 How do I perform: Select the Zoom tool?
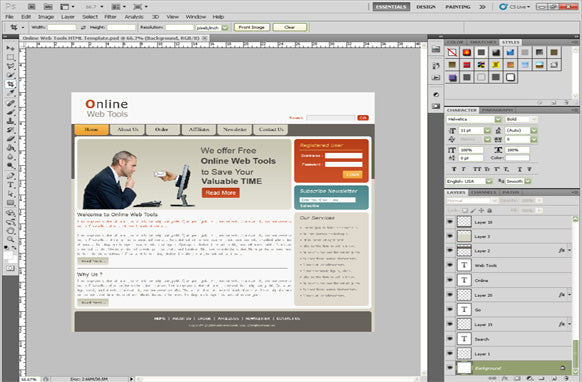pyautogui.click(x=10, y=239)
